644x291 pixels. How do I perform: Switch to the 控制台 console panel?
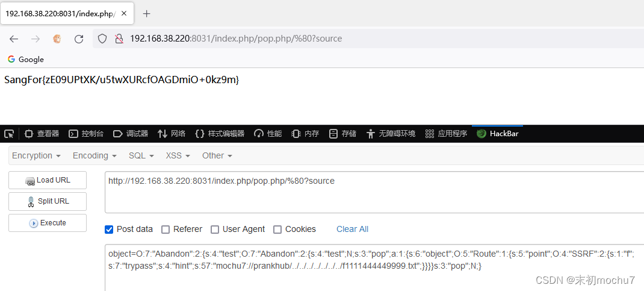(86, 134)
